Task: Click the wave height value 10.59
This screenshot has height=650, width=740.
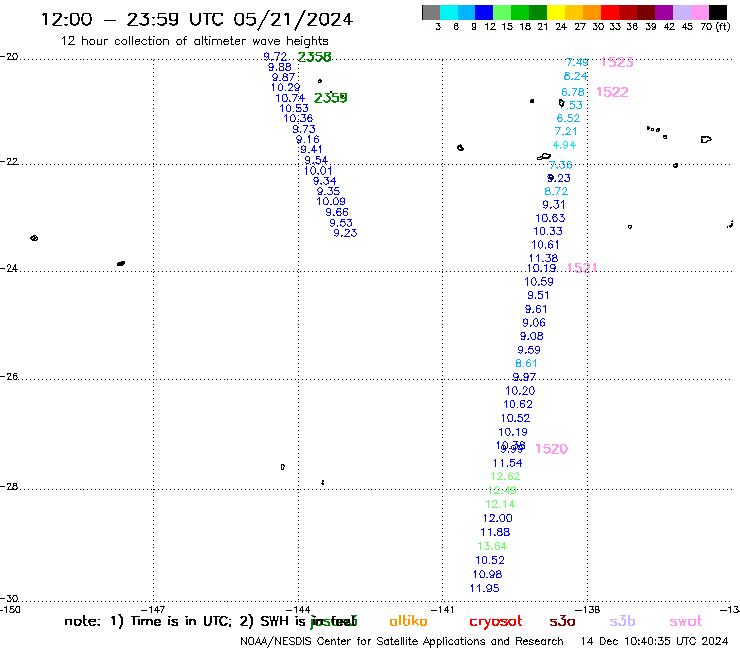Action: pos(538,282)
